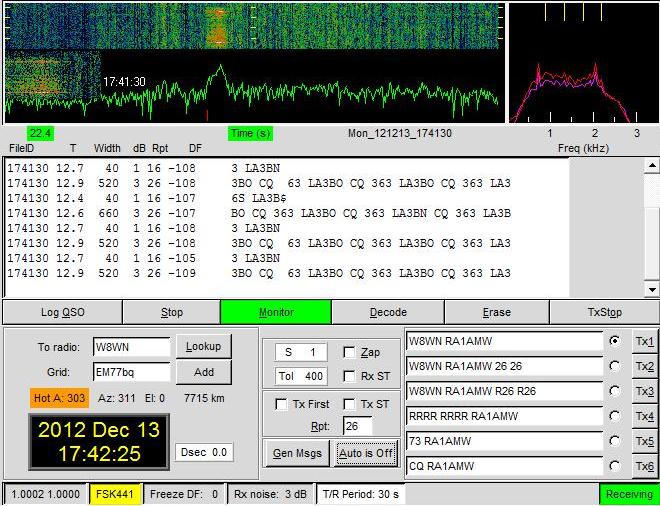This screenshot has width=660, height=506.
Task: Click the file name Mon_121213_174130
Action: pos(399,133)
